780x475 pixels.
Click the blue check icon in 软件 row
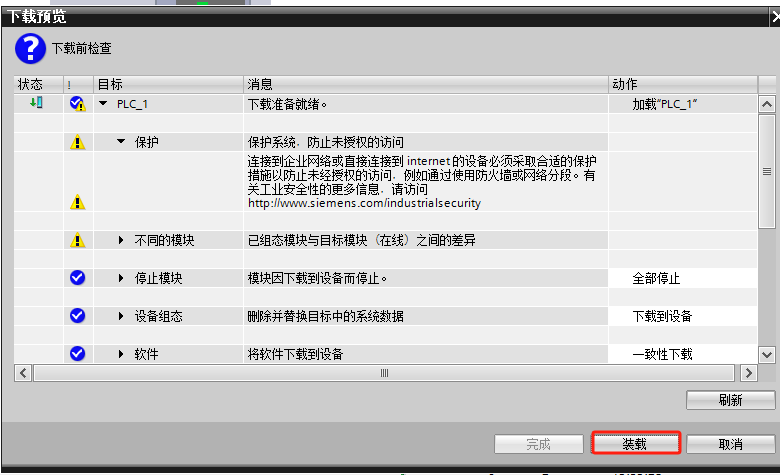coord(78,354)
